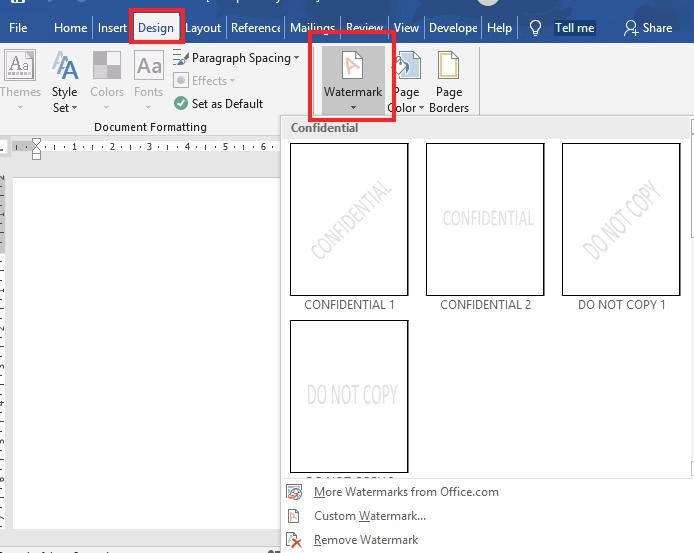Open the Insert ribbon tab
Image resolution: width=694 pixels, height=553 pixels.
(x=112, y=27)
